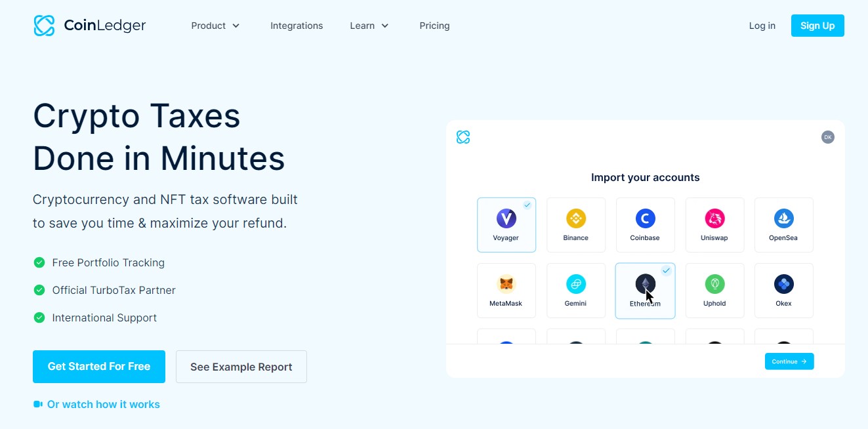Click the Voyager label text

[x=506, y=238]
